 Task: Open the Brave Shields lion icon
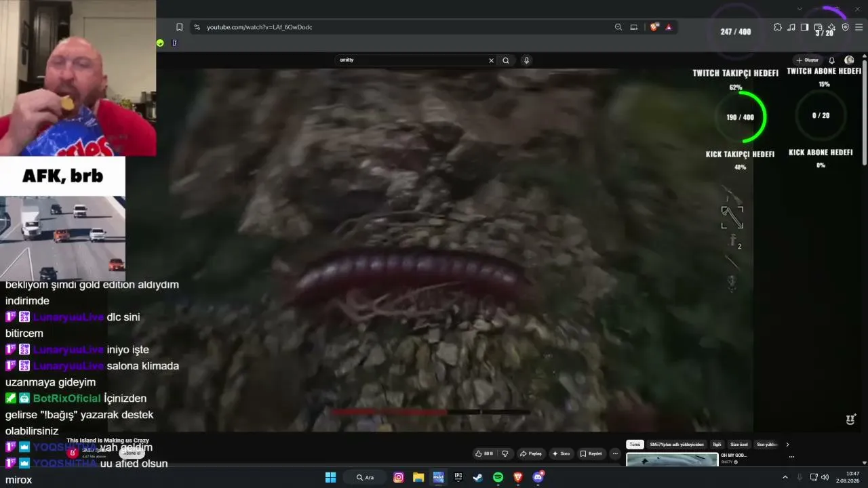tap(654, 27)
